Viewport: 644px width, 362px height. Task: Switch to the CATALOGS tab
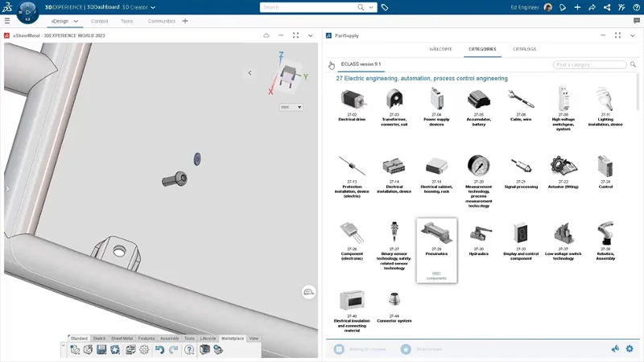[524, 49]
